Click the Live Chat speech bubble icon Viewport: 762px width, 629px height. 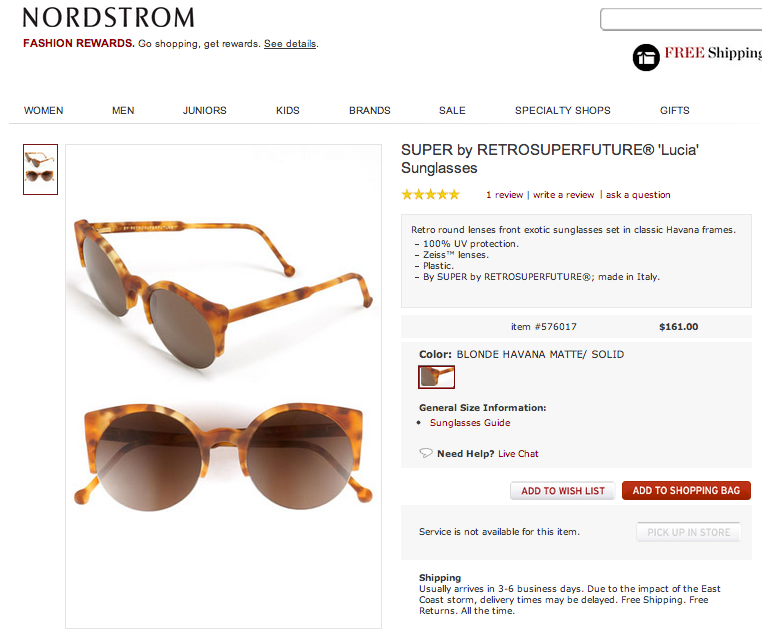point(426,453)
